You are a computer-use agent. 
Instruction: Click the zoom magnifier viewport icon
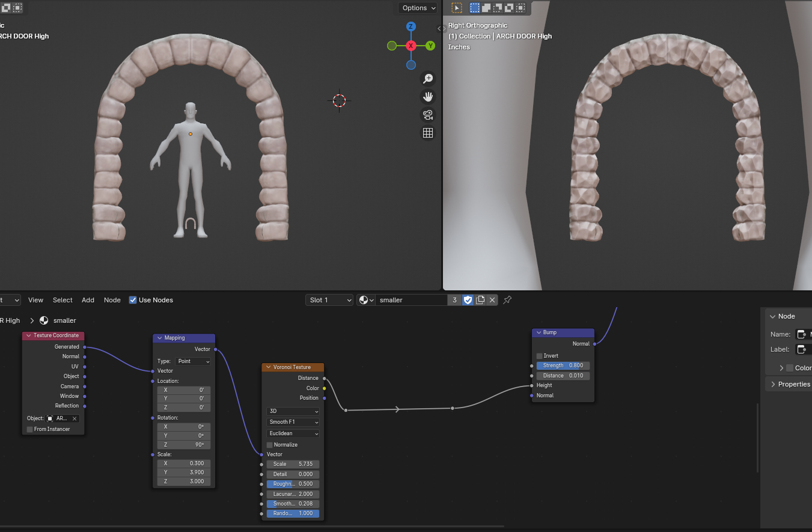pos(428,79)
